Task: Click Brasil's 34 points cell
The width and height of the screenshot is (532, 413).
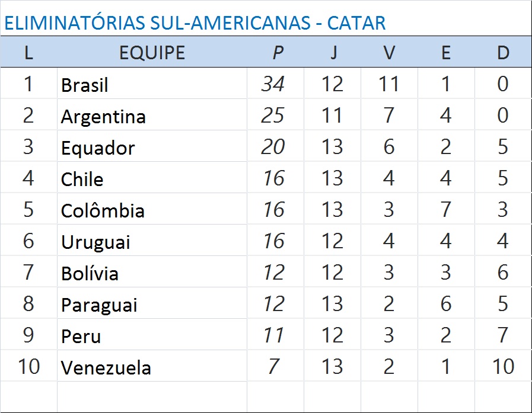Action: [273, 84]
